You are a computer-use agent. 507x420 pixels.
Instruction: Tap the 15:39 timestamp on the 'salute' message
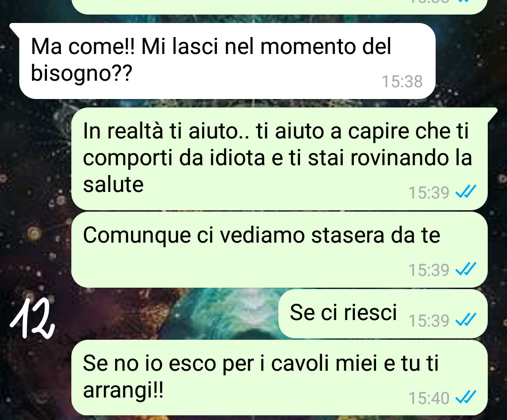coord(429,192)
